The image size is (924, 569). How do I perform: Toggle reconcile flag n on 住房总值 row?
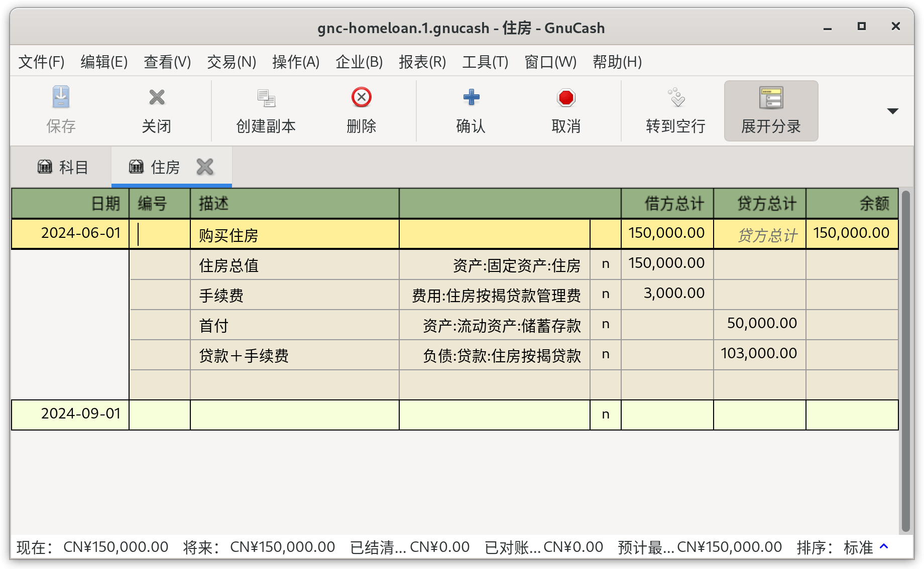606,264
